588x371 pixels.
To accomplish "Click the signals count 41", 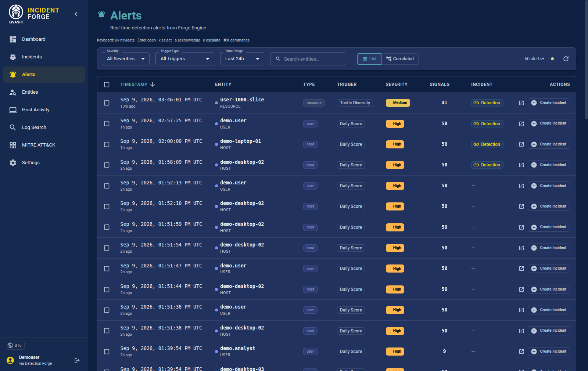I will (444, 103).
